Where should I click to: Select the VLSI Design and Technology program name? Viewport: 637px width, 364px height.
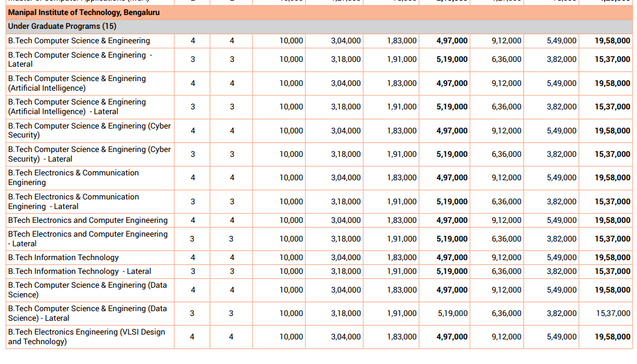pos(87,337)
